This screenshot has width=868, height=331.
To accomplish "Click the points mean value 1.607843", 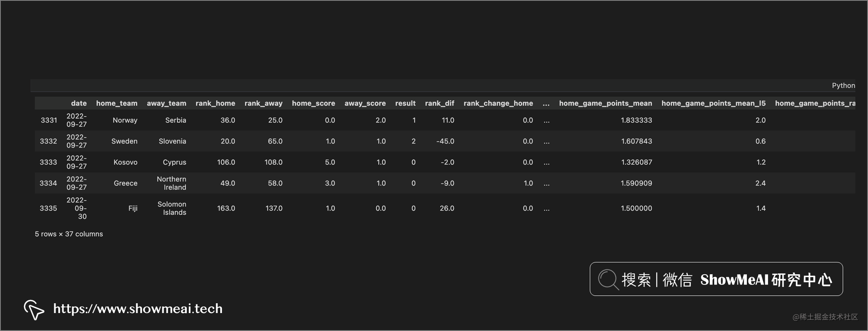I will [x=637, y=141].
